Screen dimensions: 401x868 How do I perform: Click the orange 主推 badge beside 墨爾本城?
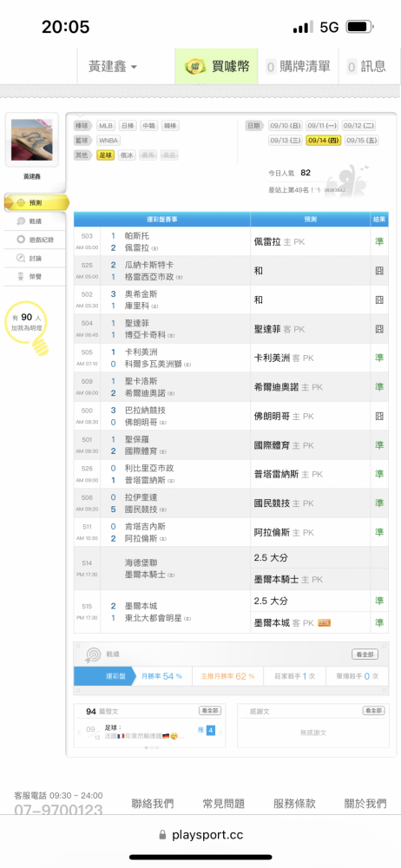324,623
